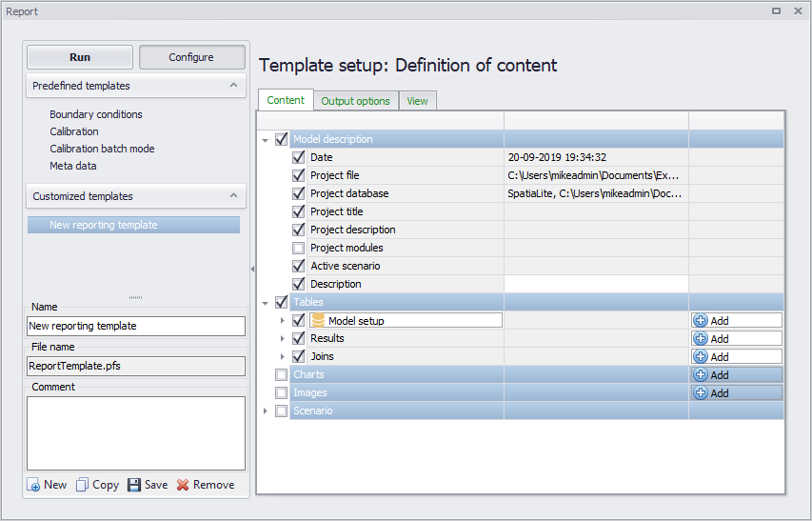
Task: Click the Model setup database icon
Action: coord(319,320)
